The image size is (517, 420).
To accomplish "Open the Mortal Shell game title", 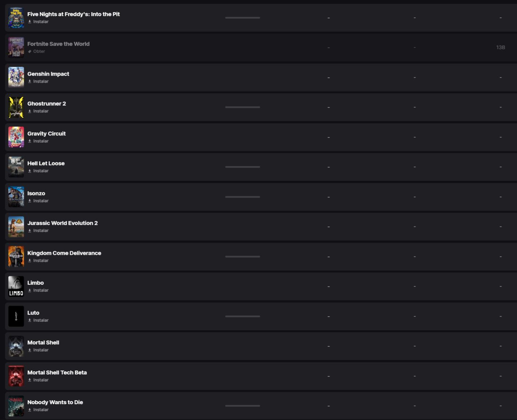I will [43, 343].
